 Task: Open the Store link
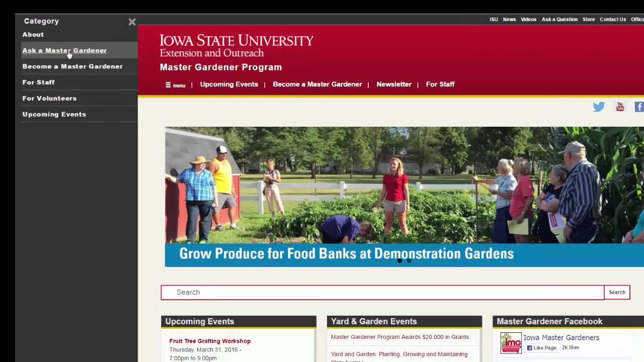click(x=589, y=20)
